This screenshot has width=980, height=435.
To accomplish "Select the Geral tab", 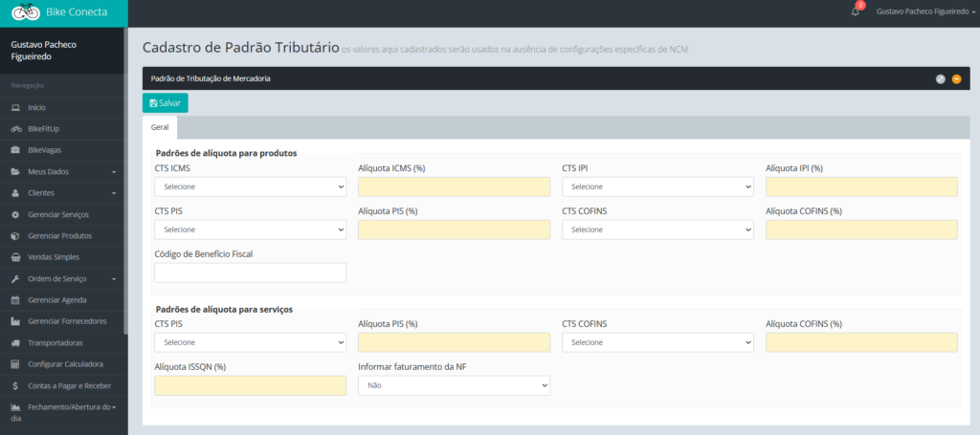I will 160,126.
